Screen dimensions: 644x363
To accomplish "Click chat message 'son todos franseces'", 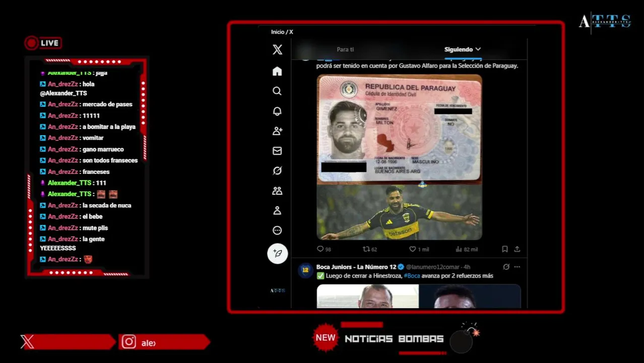I will [x=110, y=160].
